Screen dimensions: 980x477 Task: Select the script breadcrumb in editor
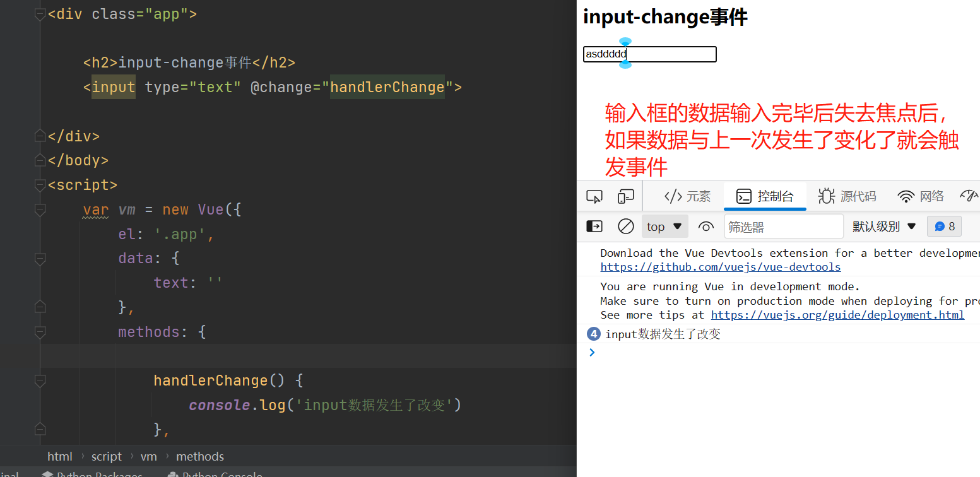tap(106, 456)
